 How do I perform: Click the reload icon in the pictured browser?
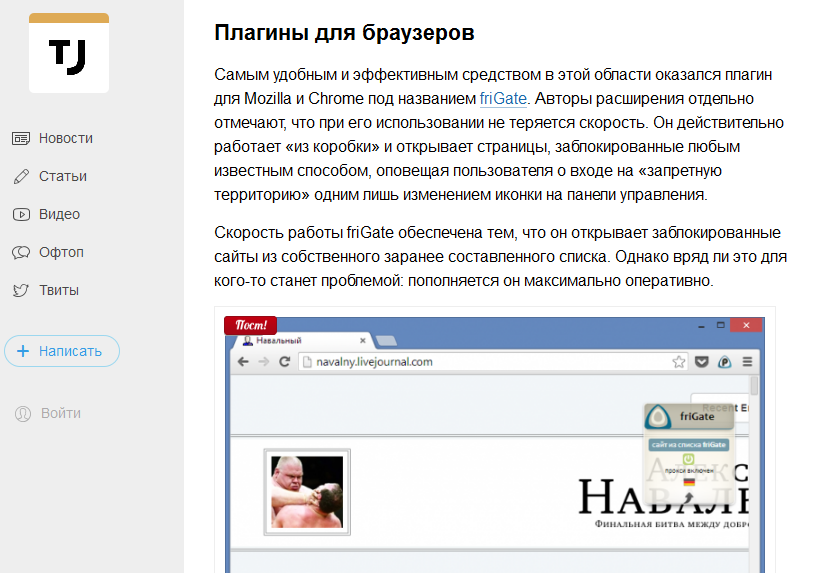coord(284,362)
